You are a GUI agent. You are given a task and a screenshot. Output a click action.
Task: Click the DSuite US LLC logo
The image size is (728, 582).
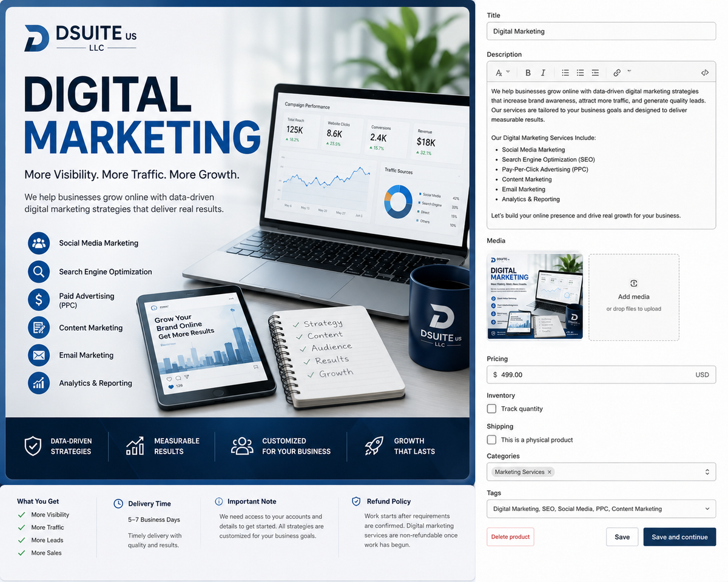[x=81, y=38]
